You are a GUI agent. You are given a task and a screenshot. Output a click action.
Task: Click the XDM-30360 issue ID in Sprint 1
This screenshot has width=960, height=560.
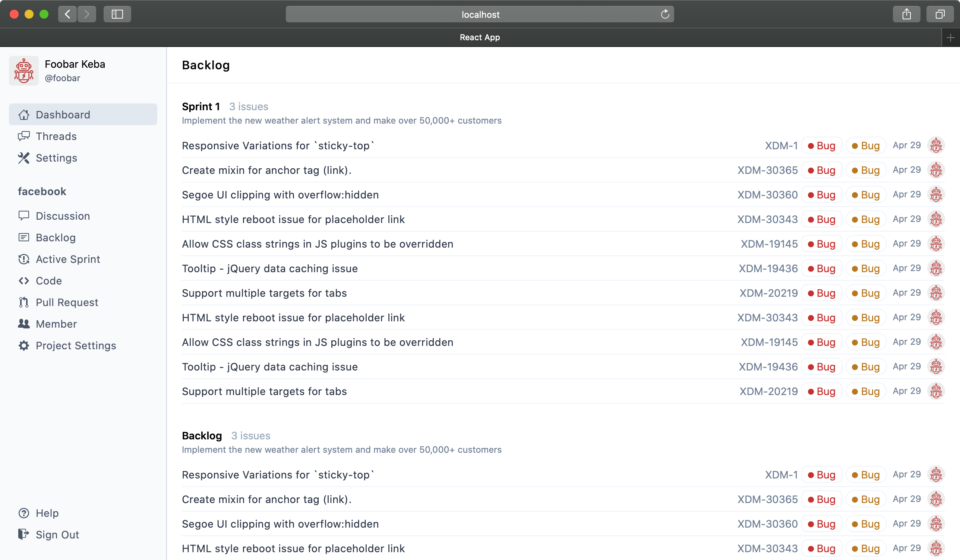click(x=767, y=194)
